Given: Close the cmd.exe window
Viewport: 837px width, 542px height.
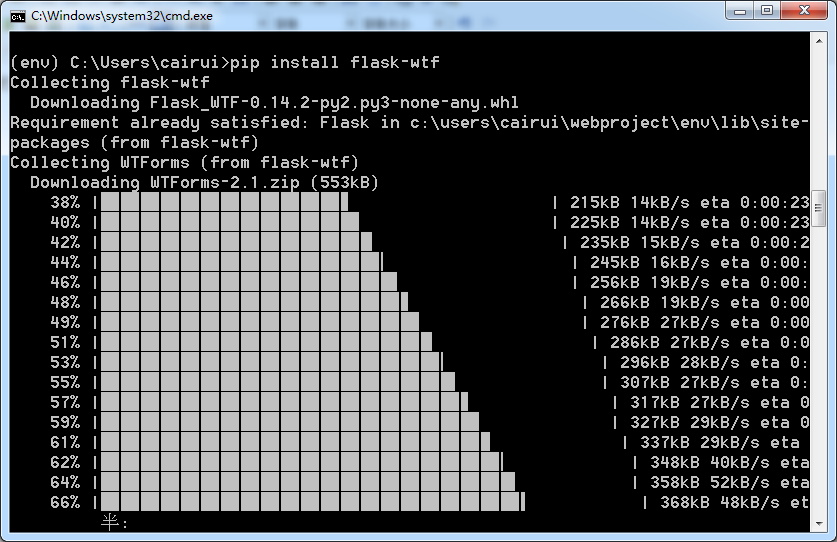Looking at the screenshot, I should coord(805,11).
